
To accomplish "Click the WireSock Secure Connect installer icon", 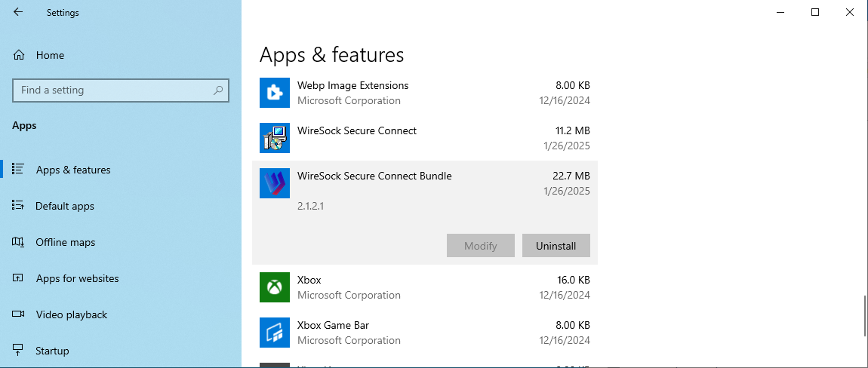I will tap(275, 138).
